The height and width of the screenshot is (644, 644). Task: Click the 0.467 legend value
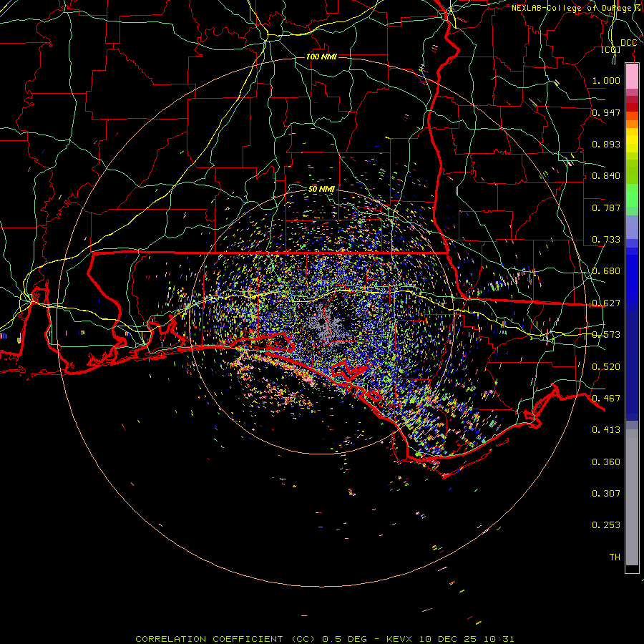point(606,399)
